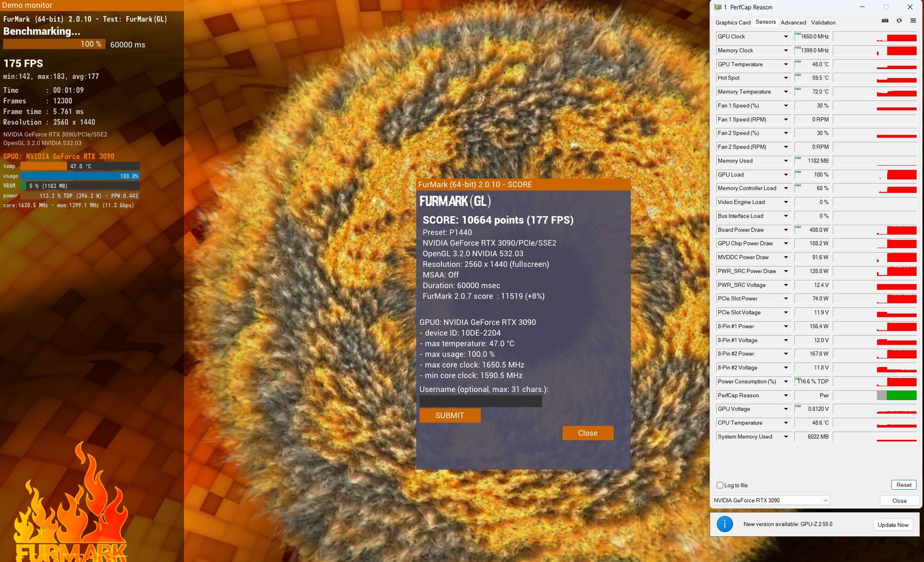Click the System Memory Used 6022 MB value
This screenshot has height=562, width=924.
812,437
